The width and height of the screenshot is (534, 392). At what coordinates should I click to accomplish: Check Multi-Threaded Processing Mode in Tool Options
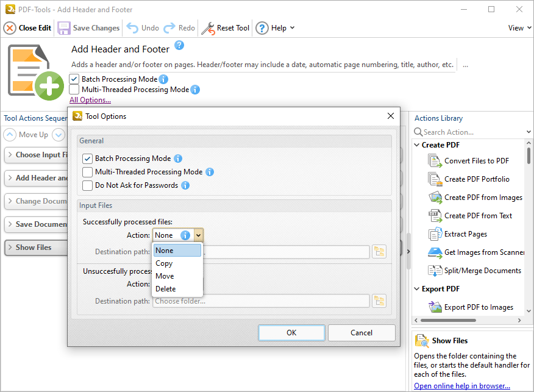tap(88, 172)
